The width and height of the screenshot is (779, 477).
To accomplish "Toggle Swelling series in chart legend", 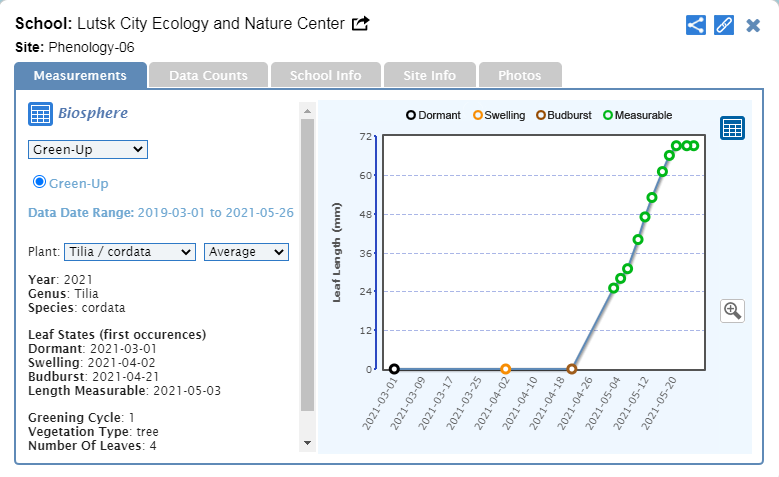I will 498,115.
